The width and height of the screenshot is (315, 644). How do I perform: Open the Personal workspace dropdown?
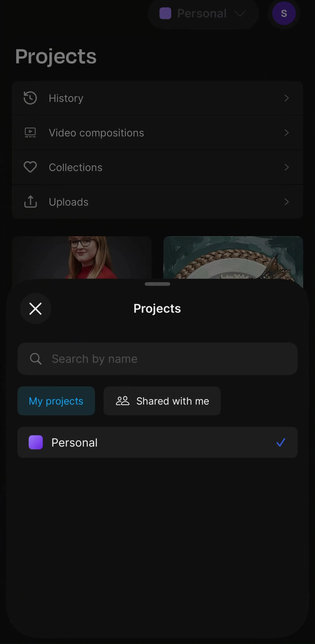tap(203, 13)
